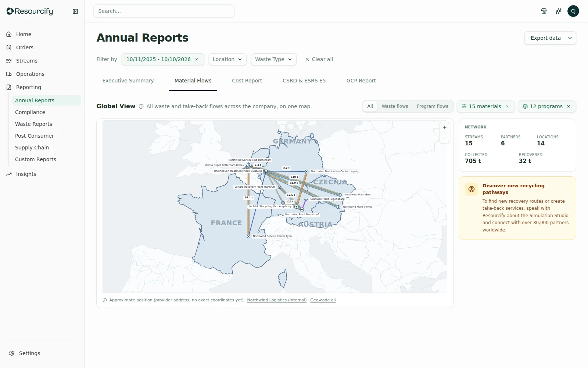Screen dimensions: 588x368
Task: Open Custom Reports in sidebar
Action: click(46, 159)
